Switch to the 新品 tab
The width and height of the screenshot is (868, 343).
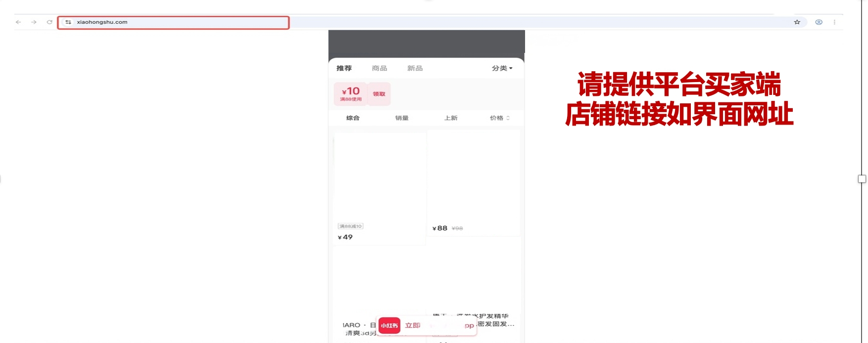point(415,68)
